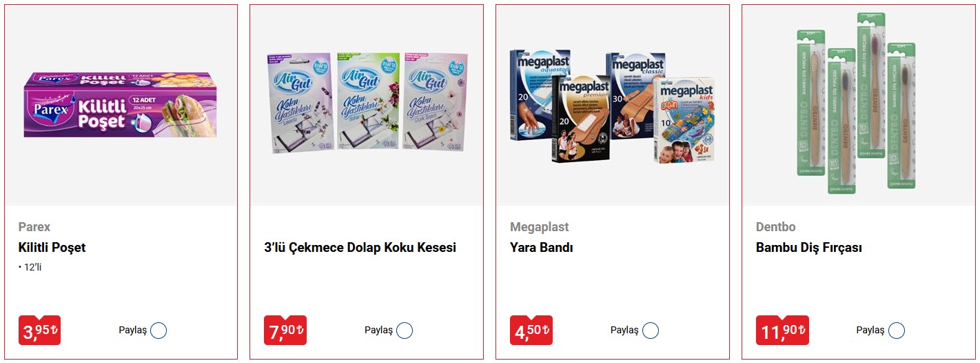Click the Dentbo brand name
980x363 pixels.
776,227
